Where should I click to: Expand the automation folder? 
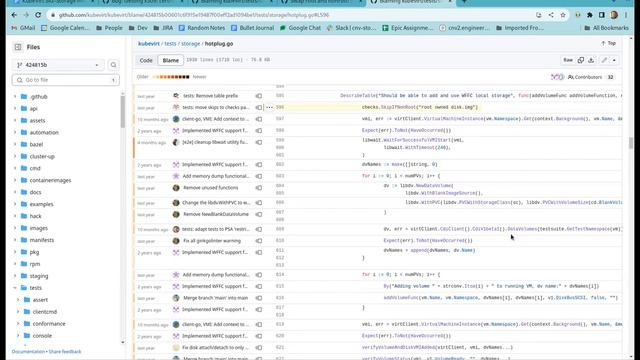(15, 133)
